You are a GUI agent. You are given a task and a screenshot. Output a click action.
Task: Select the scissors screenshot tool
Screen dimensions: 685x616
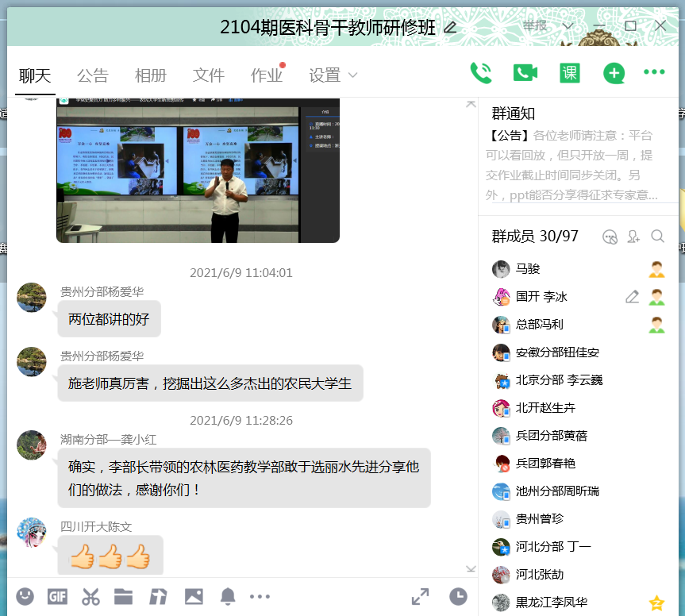pos(90,595)
